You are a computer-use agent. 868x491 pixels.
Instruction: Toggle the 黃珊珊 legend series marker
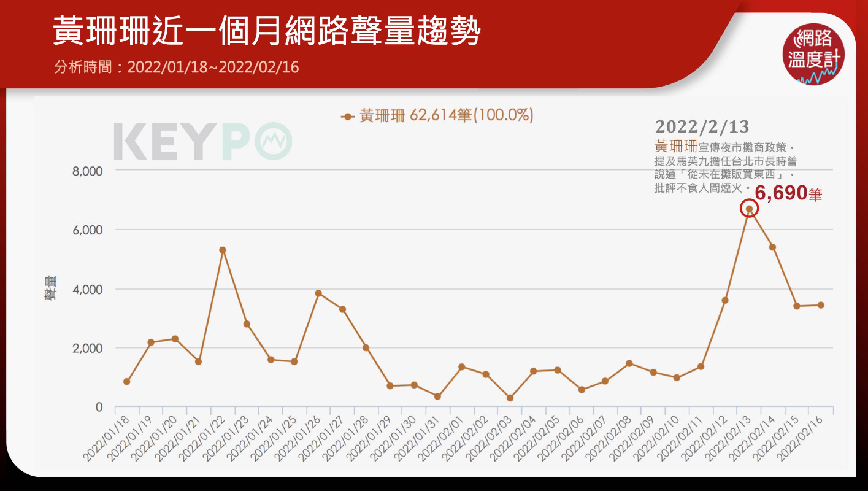point(348,117)
